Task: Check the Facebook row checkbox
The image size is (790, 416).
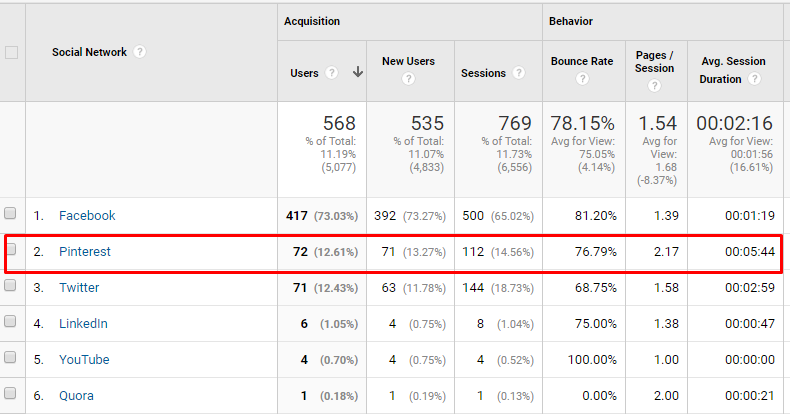Action: coord(10,214)
